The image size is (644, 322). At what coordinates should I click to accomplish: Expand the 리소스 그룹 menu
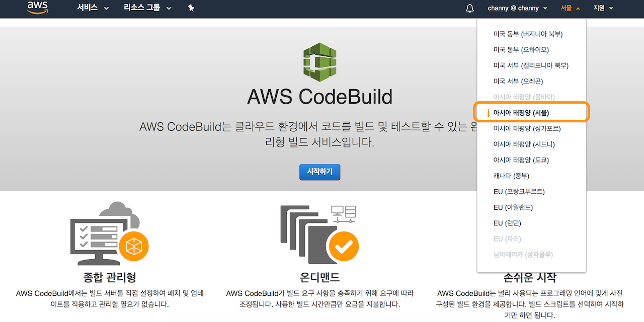click(147, 8)
